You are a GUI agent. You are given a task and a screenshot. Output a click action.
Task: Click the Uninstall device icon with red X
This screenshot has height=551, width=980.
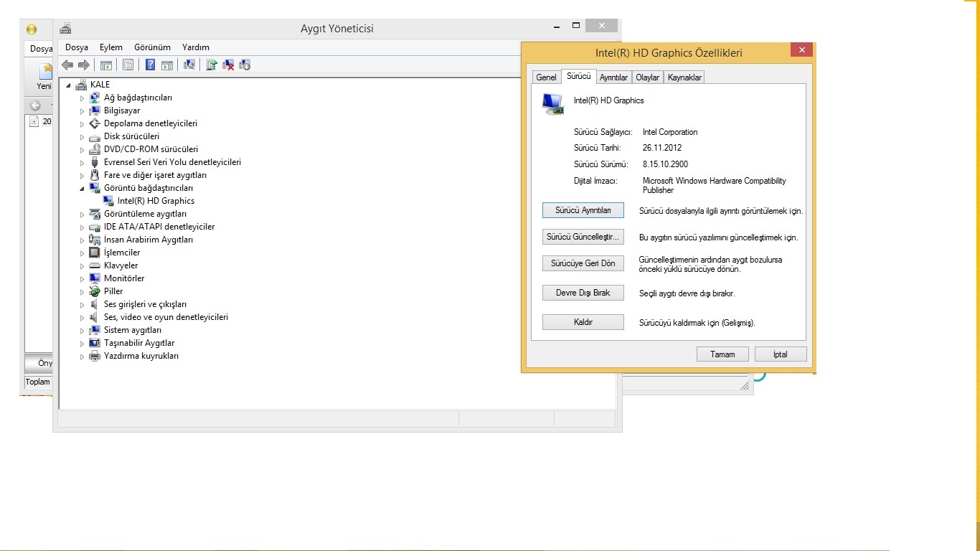coord(228,65)
